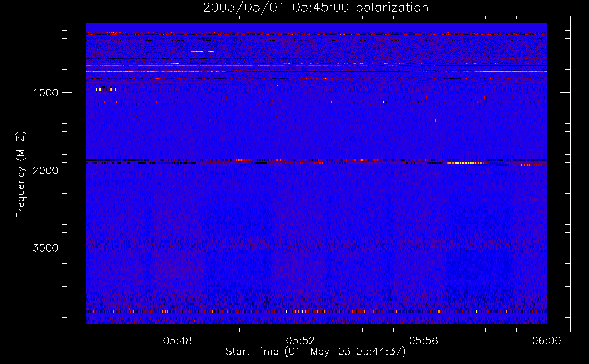Click the 'Frequency (MHZ)' axis label
The height and width of the screenshot is (364, 589).
[20, 175]
